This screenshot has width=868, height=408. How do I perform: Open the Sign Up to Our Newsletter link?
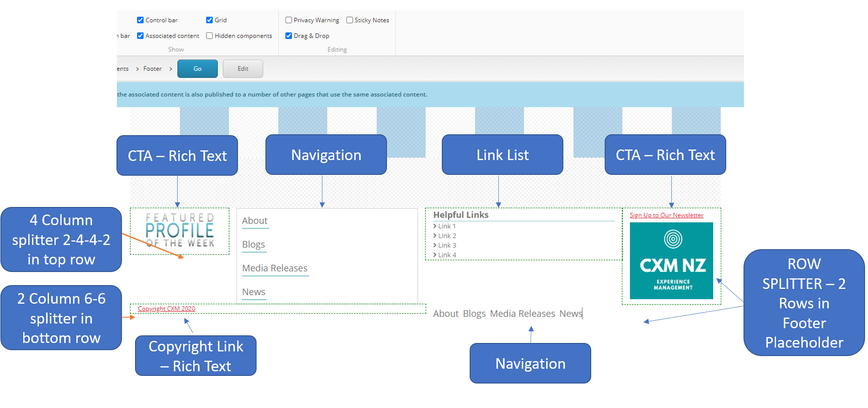point(666,215)
